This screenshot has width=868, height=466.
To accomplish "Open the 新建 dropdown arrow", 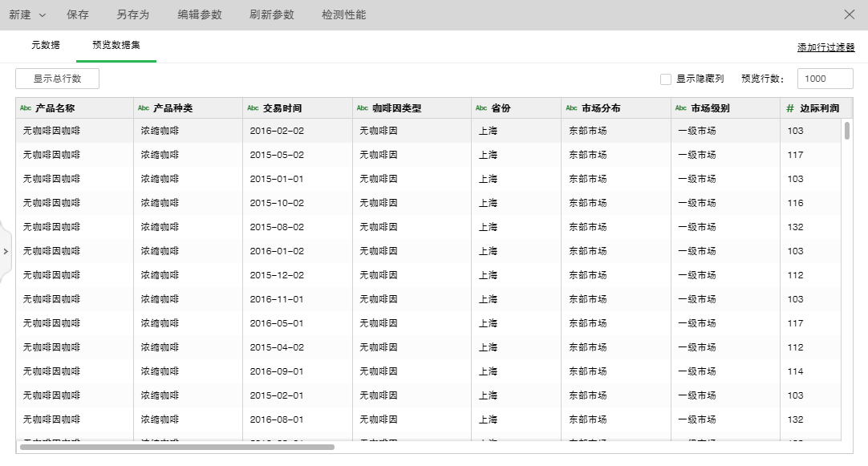I will pyautogui.click(x=43, y=15).
